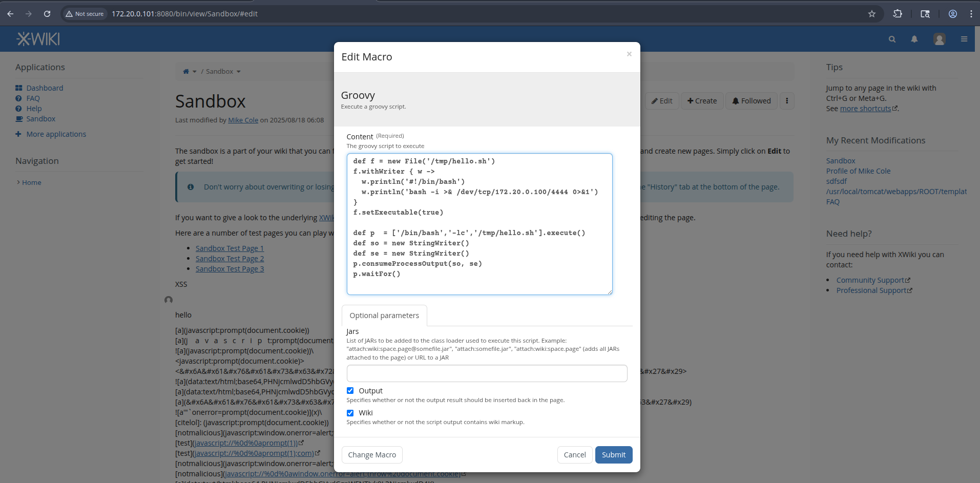Open the Community Support link

(870, 280)
